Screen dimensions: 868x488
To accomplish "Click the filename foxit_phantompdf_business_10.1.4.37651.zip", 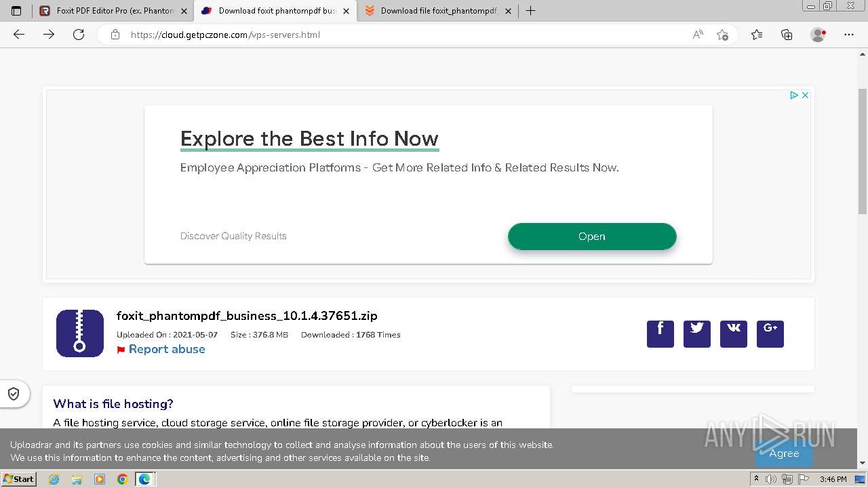I will coord(247,316).
